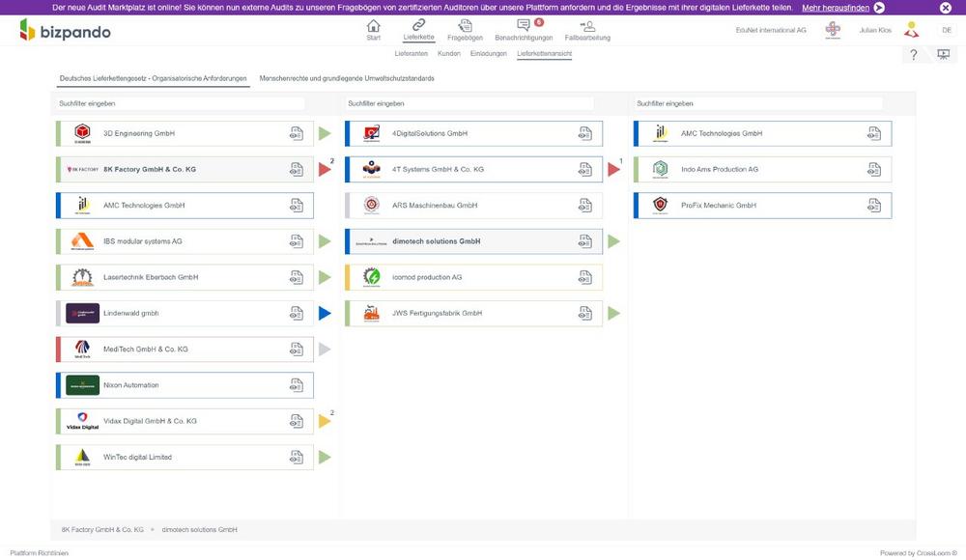Viewport: 966px width, 560px height.
Task: Click details icon on 3D Engineering GmbH
Action: point(297,134)
